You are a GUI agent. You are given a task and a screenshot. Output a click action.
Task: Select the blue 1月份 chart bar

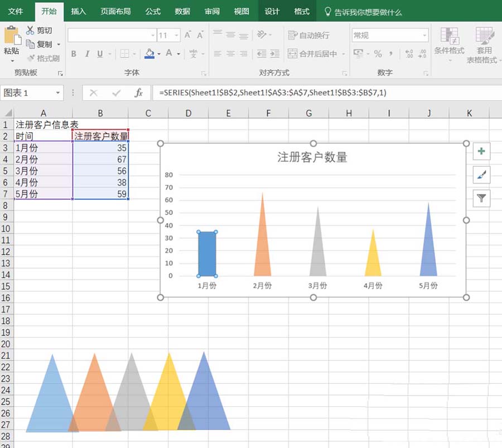coord(207,254)
